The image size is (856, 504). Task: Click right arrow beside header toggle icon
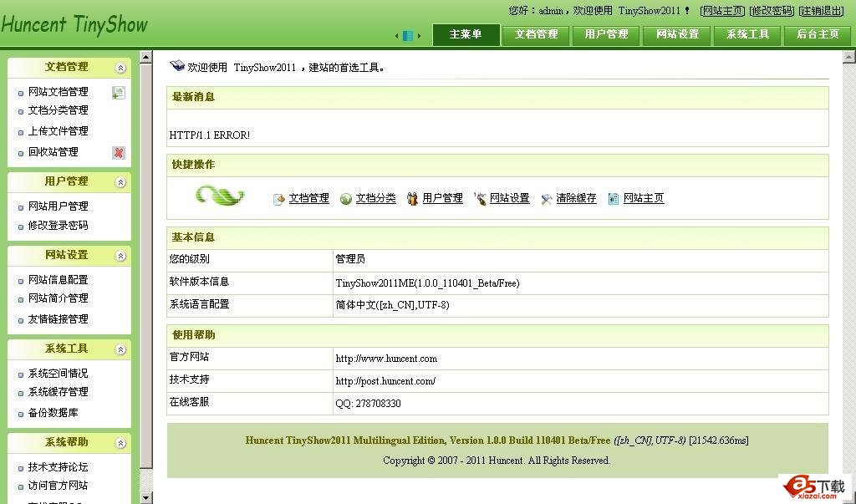click(419, 36)
